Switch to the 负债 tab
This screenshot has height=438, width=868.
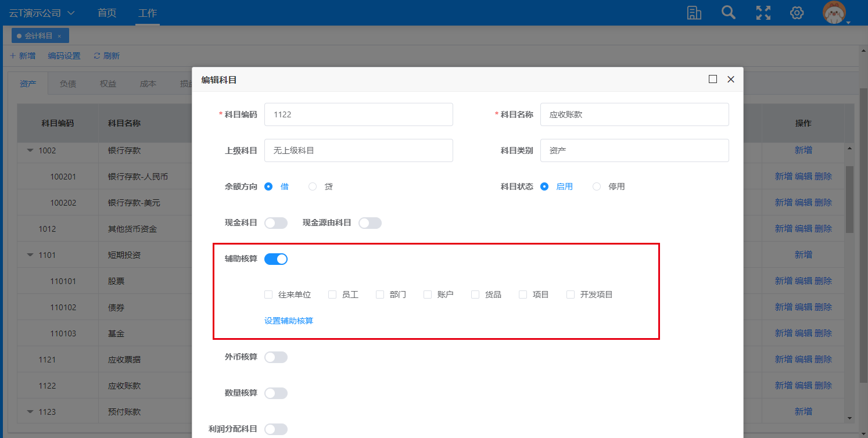68,84
